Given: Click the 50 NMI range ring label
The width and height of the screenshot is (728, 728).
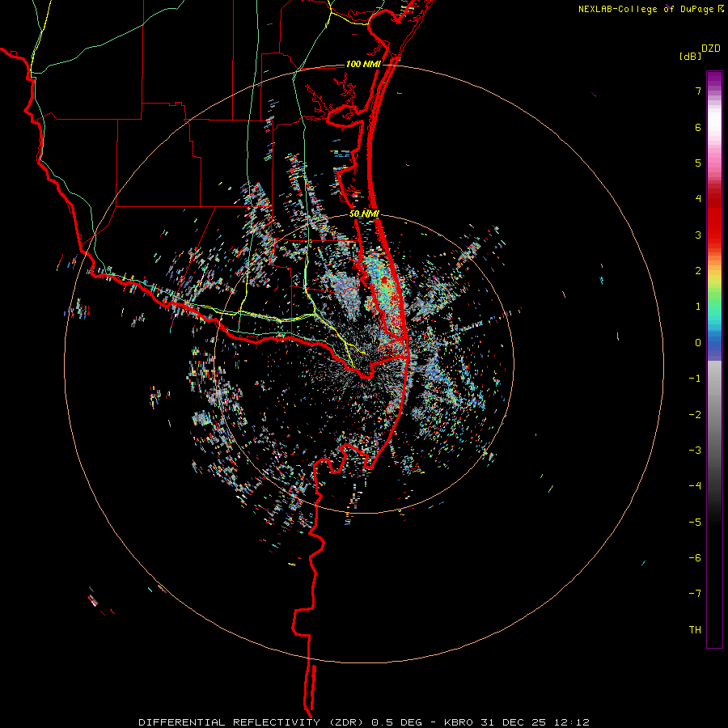Looking at the screenshot, I should [x=364, y=214].
